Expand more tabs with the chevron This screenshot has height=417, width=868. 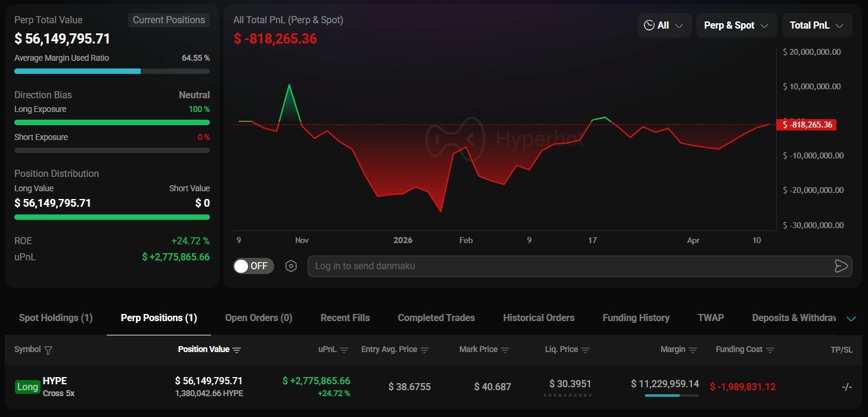[851, 319]
